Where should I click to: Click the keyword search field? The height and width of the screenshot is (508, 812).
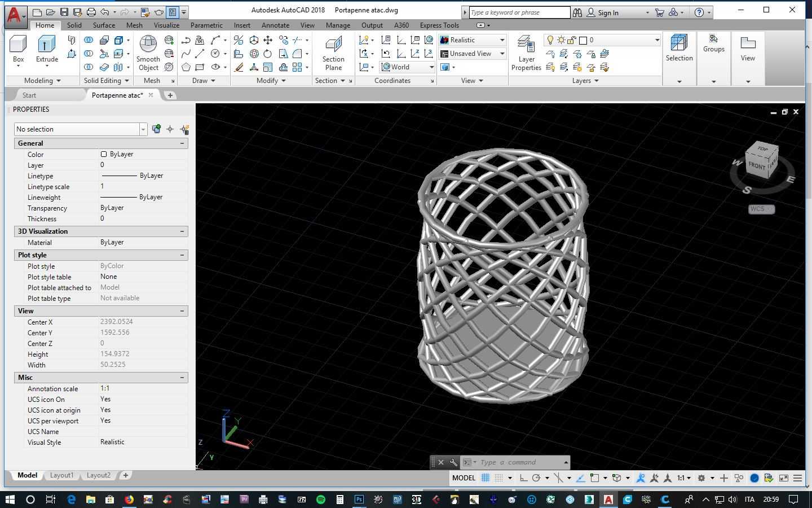click(x=519, y=12)
